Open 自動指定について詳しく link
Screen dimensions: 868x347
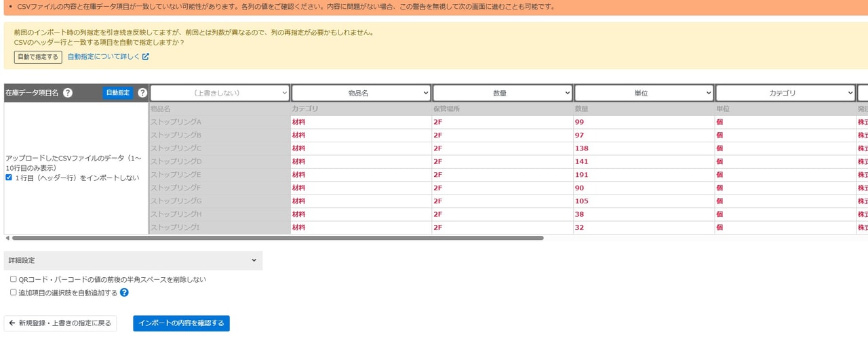[104, 57]
